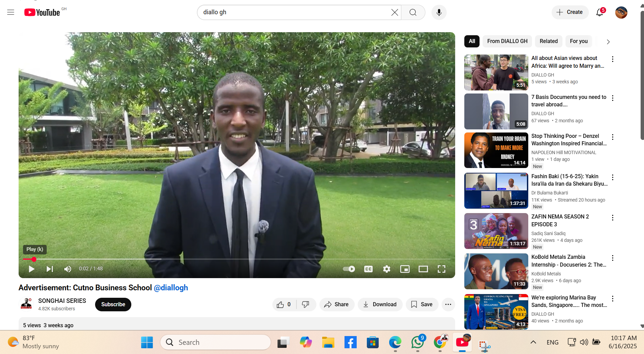Image resolution: width=644 pixels, height=354 pixels.
Task: Save the video to a playlist
Action: (x=422, y=305)
